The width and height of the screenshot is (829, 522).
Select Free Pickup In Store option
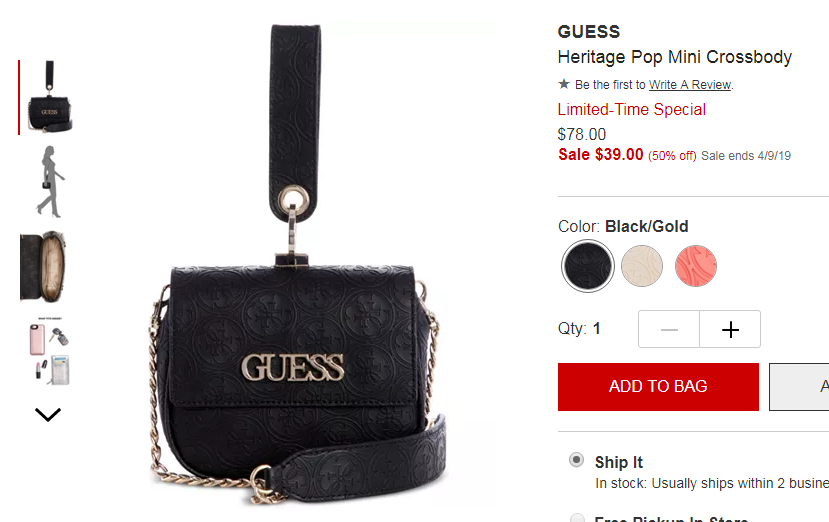point(577,519)
